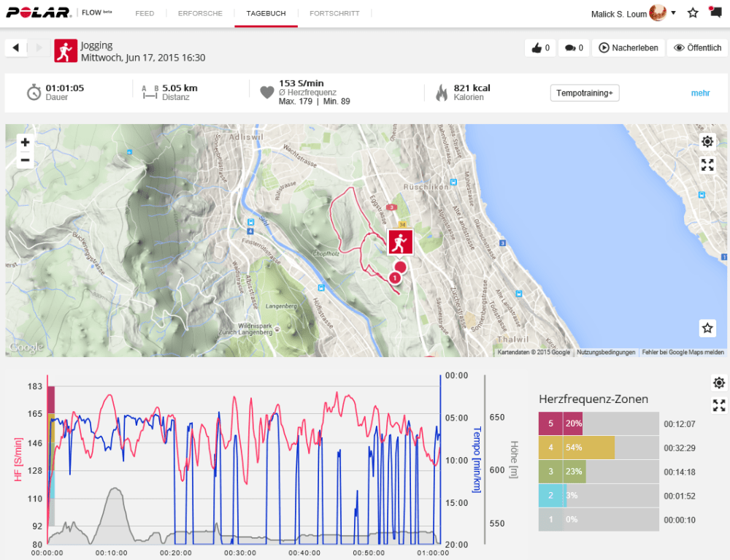This screenshot has width=730, height=560.
Task: Open chart settings gear icon
Action: click(719, 383)
